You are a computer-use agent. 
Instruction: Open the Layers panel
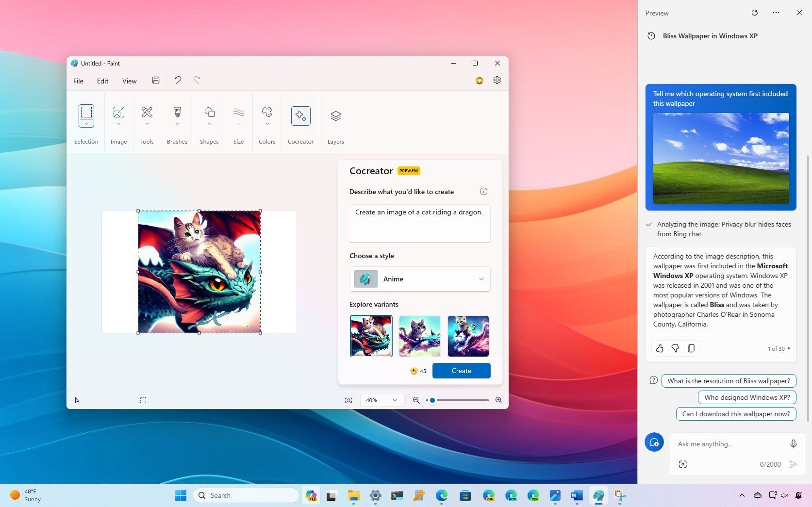[x=335, y=115]
